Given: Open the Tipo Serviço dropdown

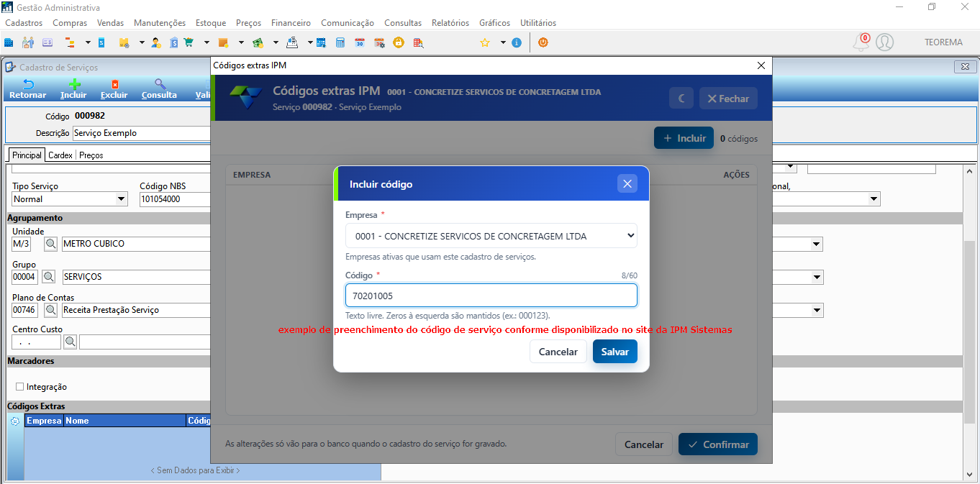Looking at the screenshot, I should (71, 199).
